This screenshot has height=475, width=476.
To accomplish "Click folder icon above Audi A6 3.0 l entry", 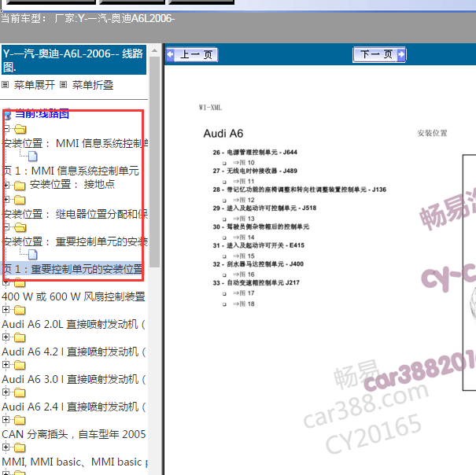I will pyautogui.click(x=20, y=365).
